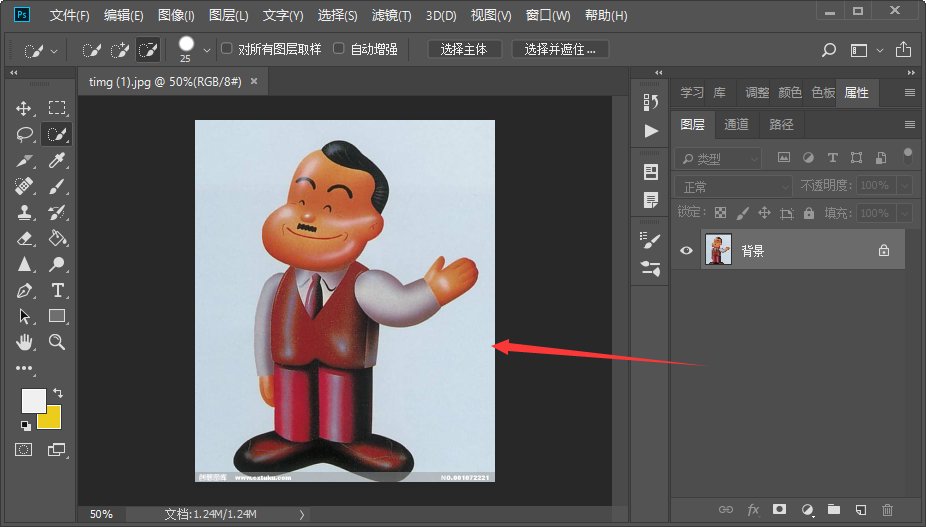
Task: Select the Brush tool
Action: pyautogui.click(x=57, y=186)
